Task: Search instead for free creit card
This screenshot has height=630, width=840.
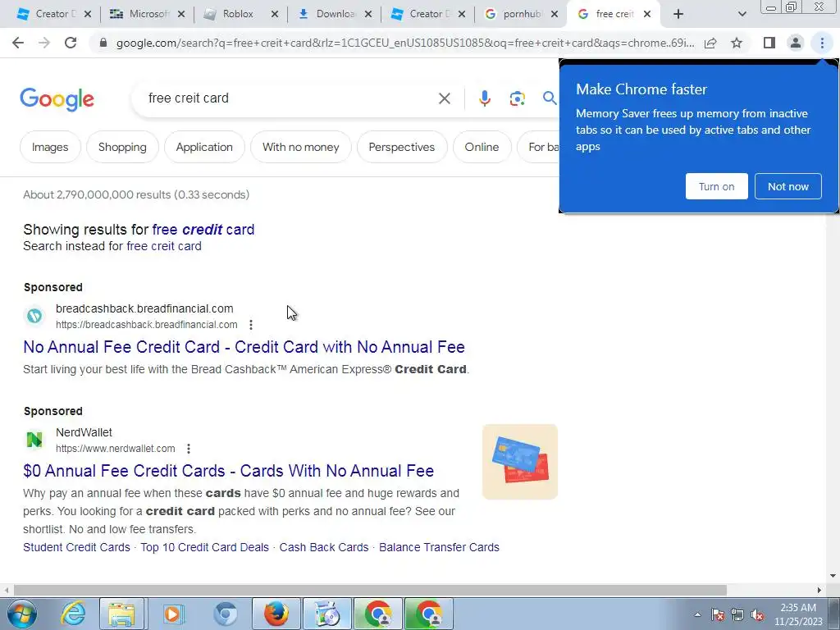Action: click(164, 246)
